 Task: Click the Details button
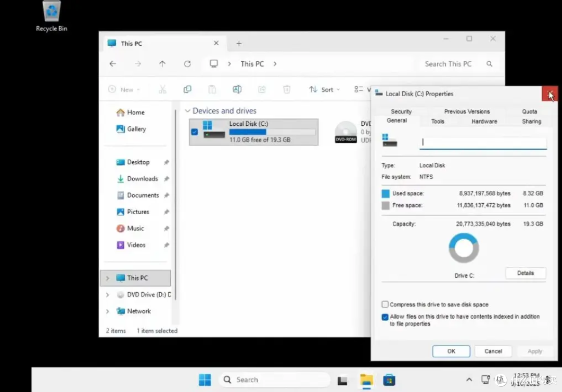tap(526, 273)
